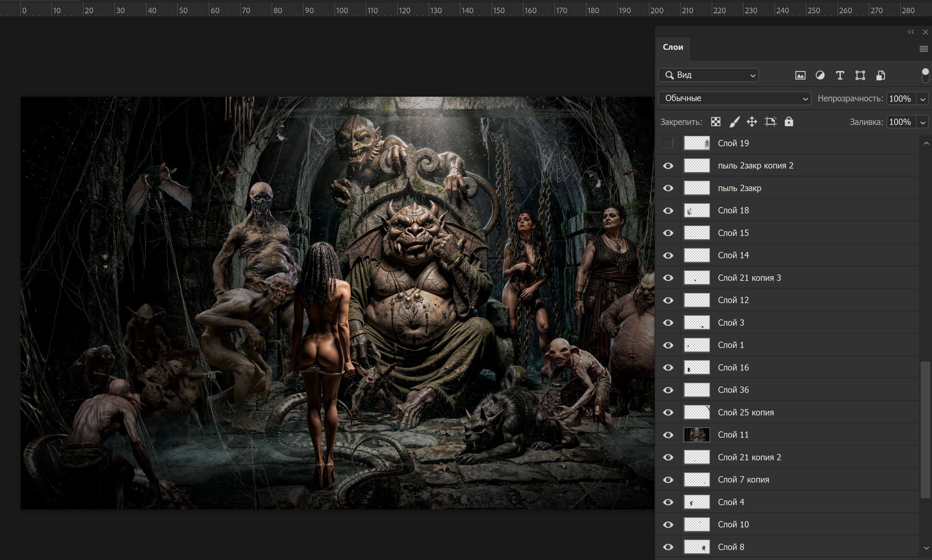Select the Слой 7 копия layer
Image resolution: width=932 pixels, height=560 pixels.
pyautogui.click(x=787, y=479)
